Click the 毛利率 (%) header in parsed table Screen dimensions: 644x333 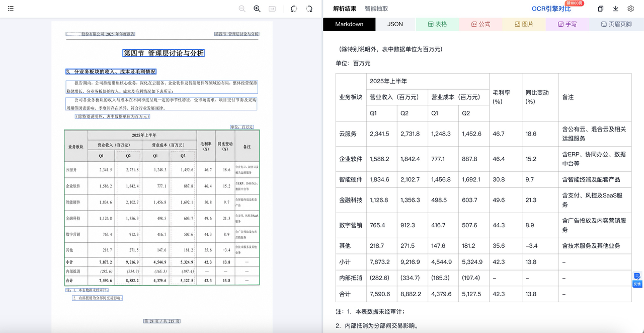[505, 97]
